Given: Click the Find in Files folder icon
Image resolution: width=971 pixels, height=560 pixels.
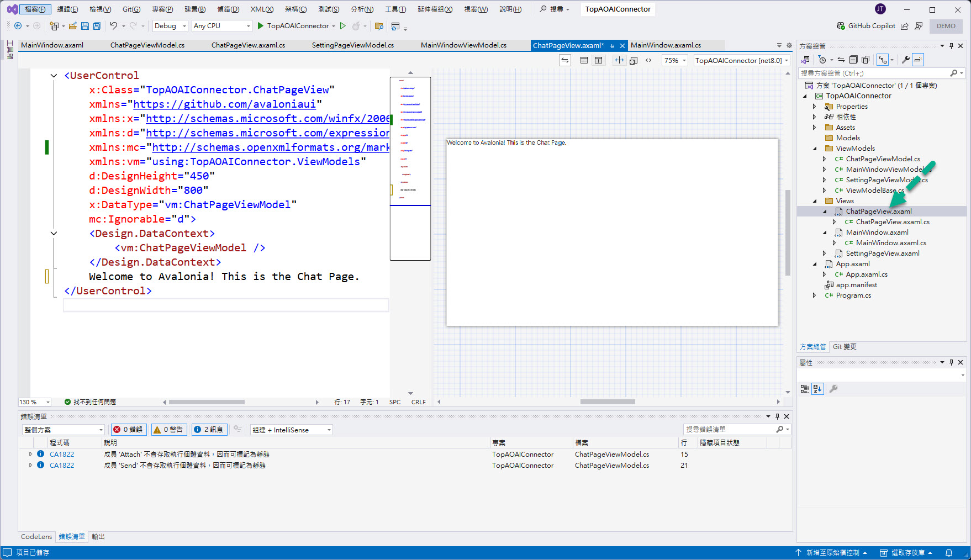Looking at the screenshot, I should point(379,26).
